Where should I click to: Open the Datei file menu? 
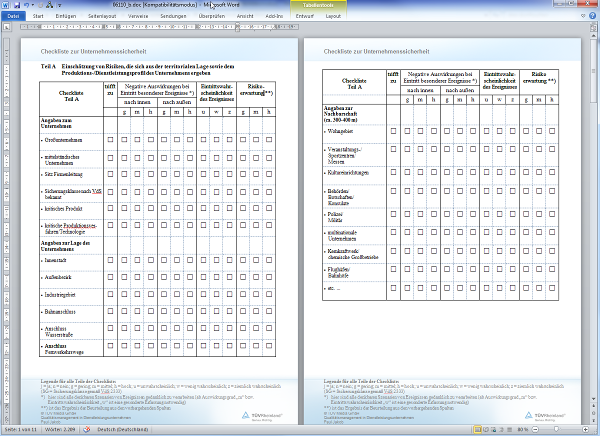point(13,17)
